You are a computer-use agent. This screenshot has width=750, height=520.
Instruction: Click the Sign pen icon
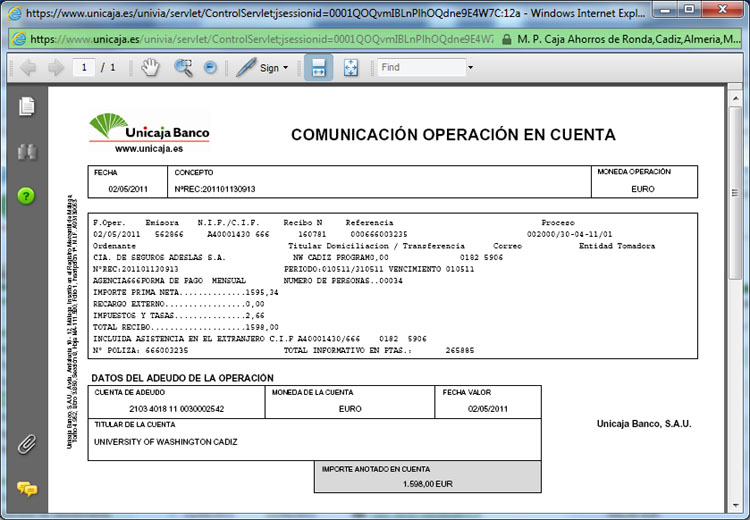pos(246,67)
